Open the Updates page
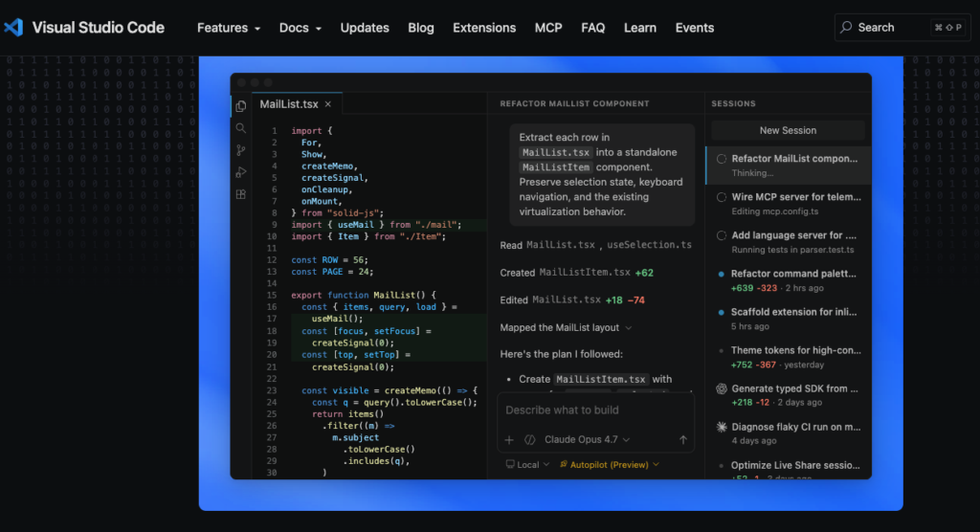Image resolution: width=980 pixels, height=532 pixels. 365,28
